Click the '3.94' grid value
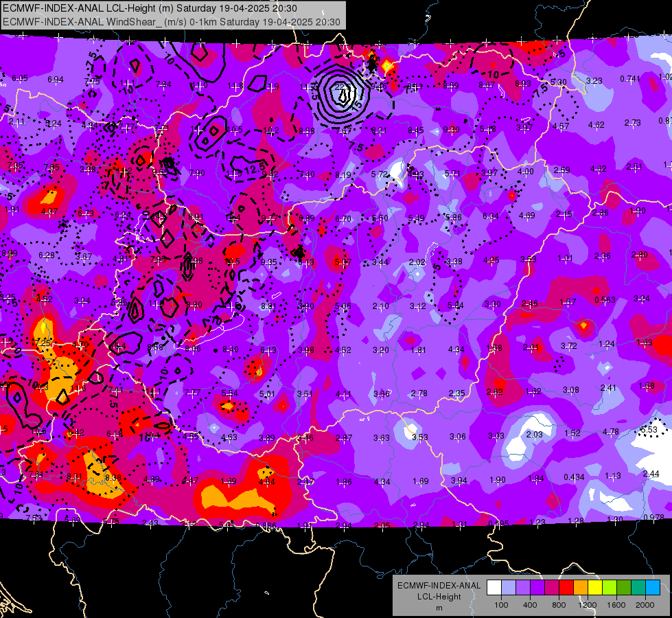Viewport: 672px width, 618px height. click(459, 481)
